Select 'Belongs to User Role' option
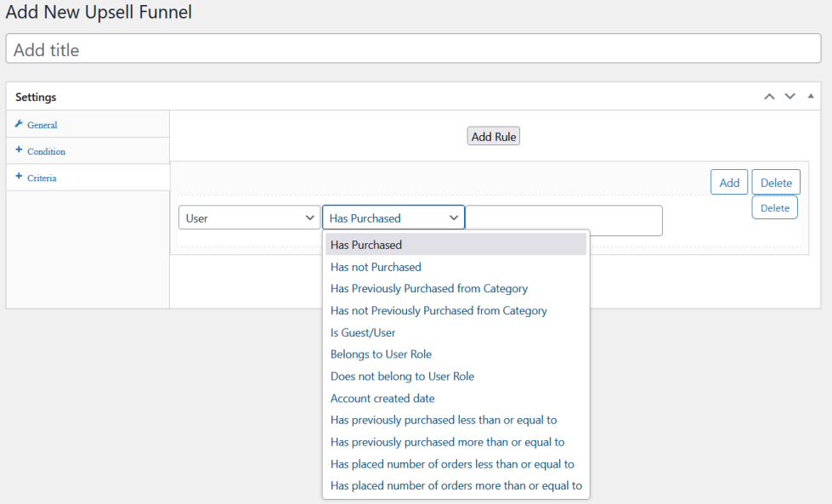 tap(381, 354)
